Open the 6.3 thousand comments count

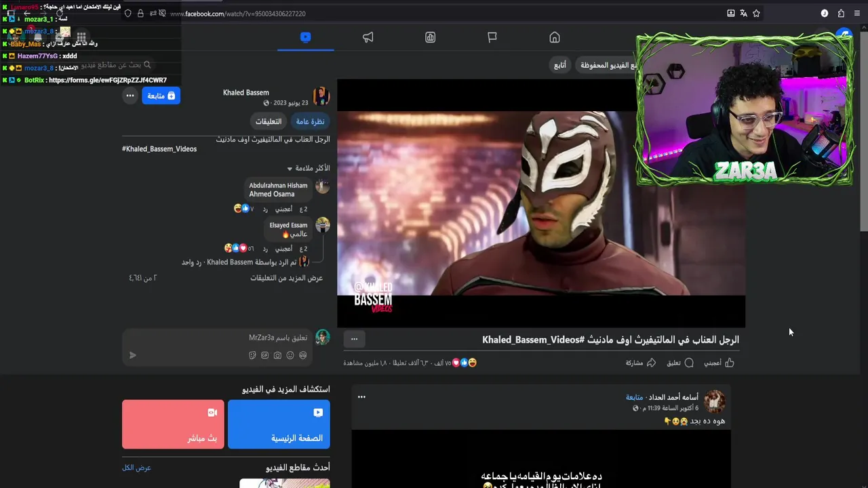pos(411,363)
